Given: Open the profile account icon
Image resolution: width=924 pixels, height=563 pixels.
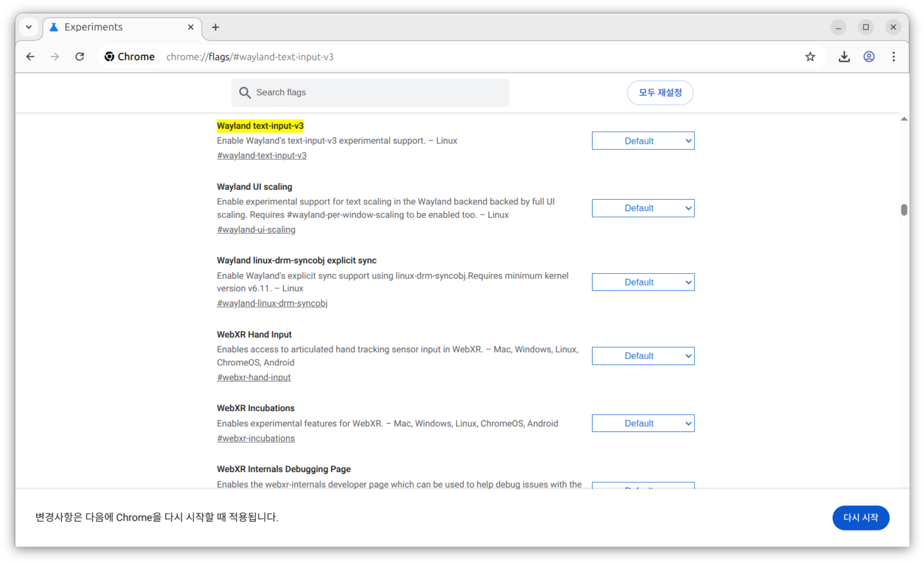Looking at the screenshot, I should pos(868,57).
